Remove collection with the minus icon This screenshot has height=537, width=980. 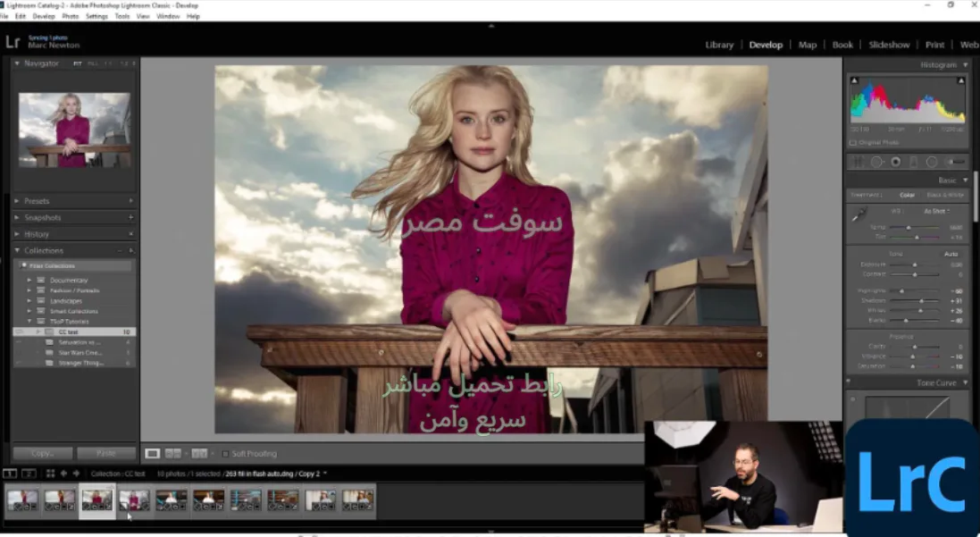[120, 251]
